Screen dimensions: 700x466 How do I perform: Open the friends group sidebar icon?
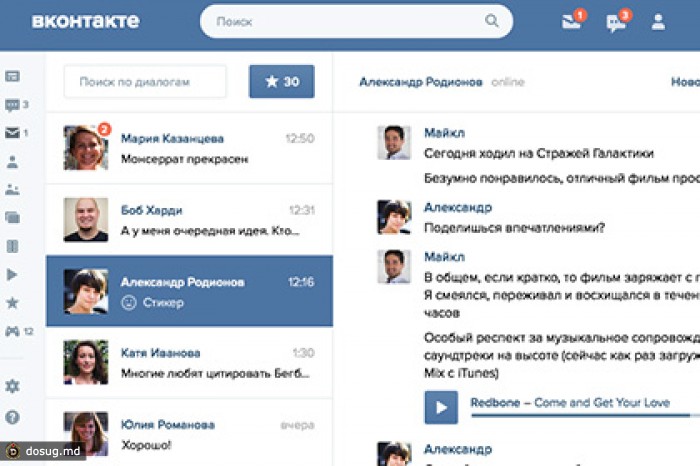(x=12, y=190)
